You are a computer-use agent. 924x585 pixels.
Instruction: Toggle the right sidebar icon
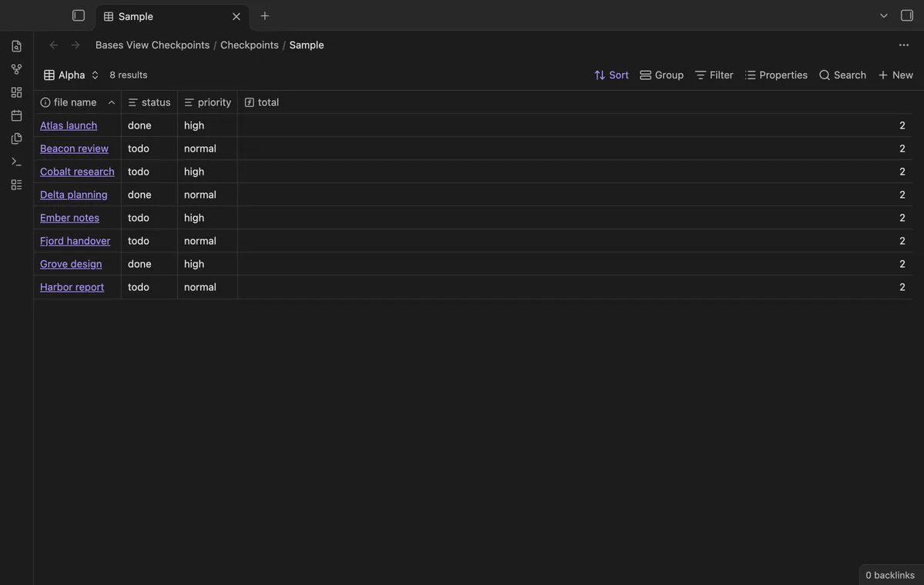(x=907, y=15)
